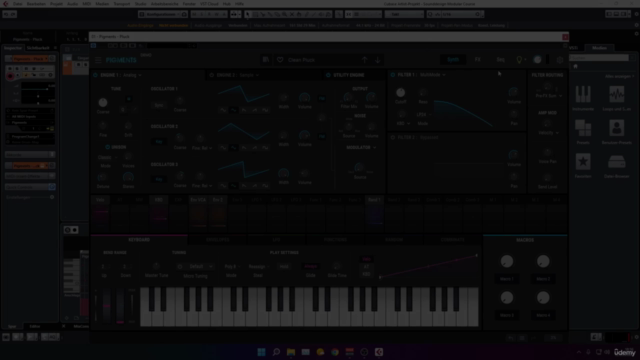Image resolution: width=640 pixels, height=360 pixels.
Task: Open the Pigments hamburger menu
Action: 98,60
